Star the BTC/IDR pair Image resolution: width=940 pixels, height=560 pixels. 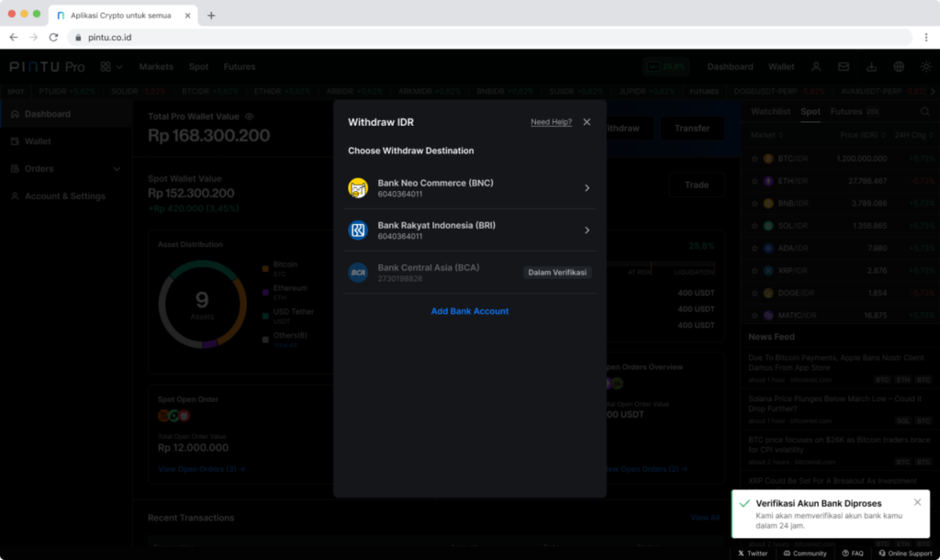[755, 158]
